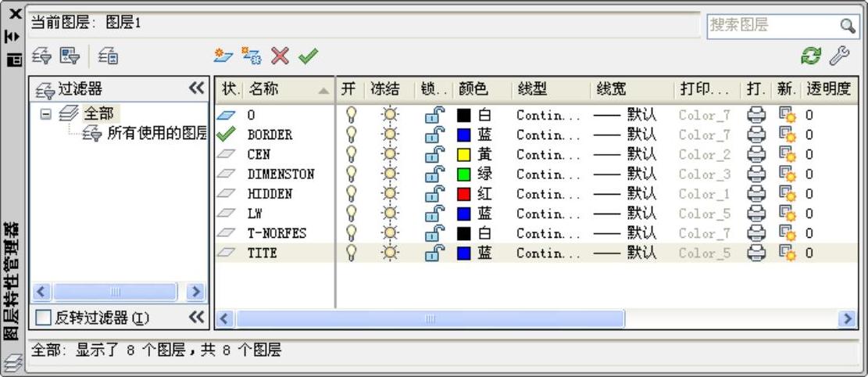Click the Refresh icon at top right
Image resolution: width=868 pixels, height=377 pixels.
pyautogui.click(x=812, y=56)
